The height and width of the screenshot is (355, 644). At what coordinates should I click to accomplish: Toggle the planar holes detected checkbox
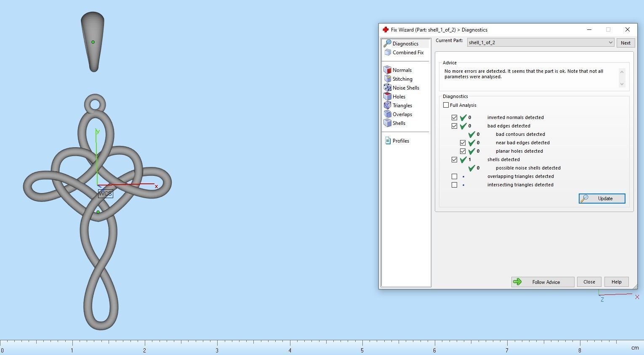click(463, 151)
